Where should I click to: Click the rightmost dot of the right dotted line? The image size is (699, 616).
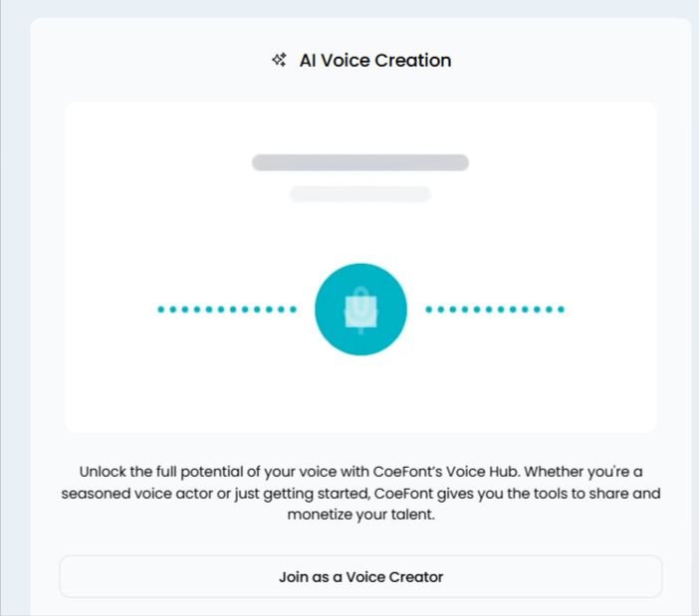(x=562, y=309)
